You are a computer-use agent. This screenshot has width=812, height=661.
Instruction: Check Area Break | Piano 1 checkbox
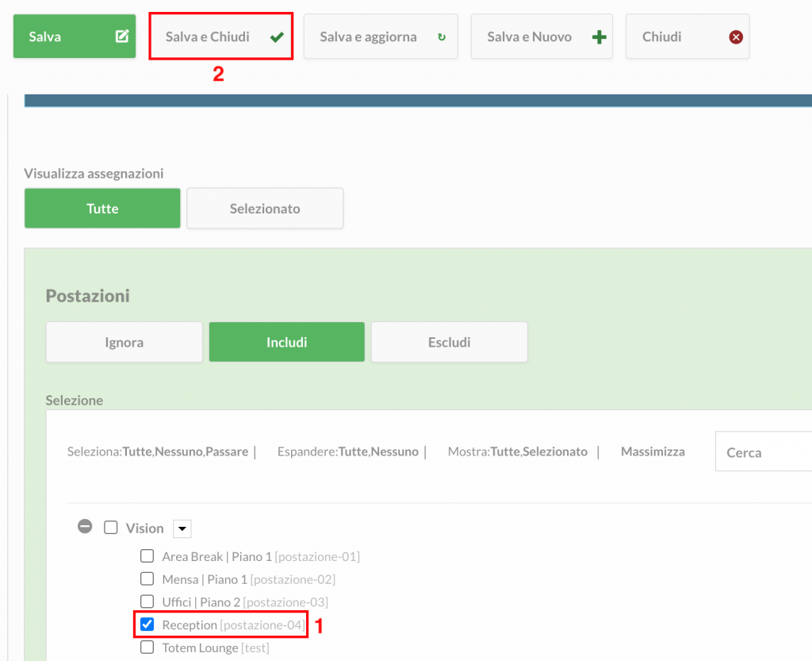pos(147,555)
